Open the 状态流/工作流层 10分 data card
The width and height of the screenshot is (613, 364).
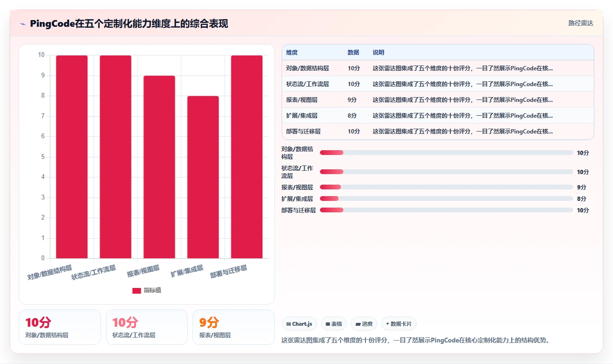click(147, 327)
